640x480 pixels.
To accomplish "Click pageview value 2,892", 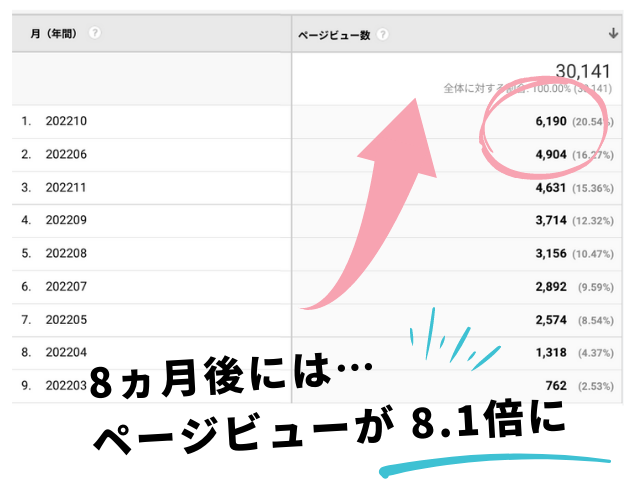I will [551, 287].
